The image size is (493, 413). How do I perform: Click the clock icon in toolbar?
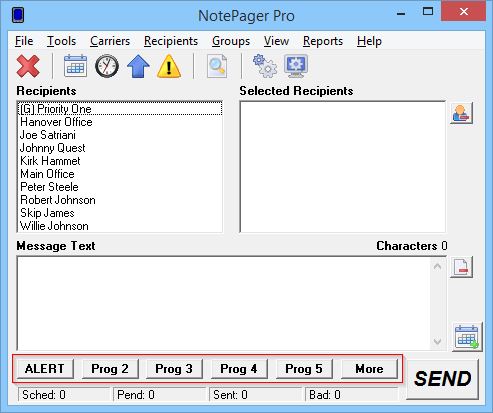107,66
